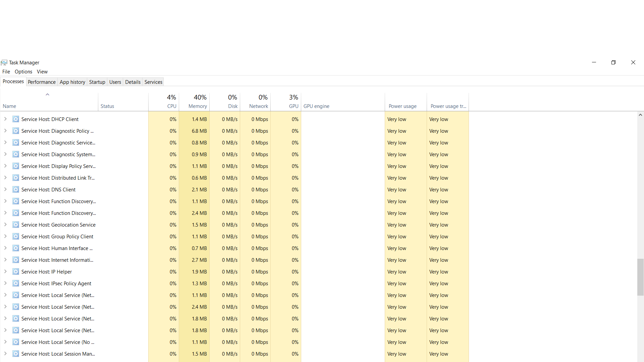Viewport: 644px width, 362px height.
Task: Click the Task Manager title bar icon
Action: pyautogui.click(x=4, y=63)
